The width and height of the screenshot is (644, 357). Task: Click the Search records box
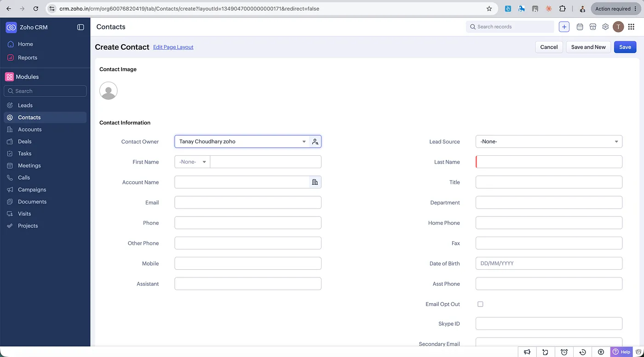pos(510,27)
